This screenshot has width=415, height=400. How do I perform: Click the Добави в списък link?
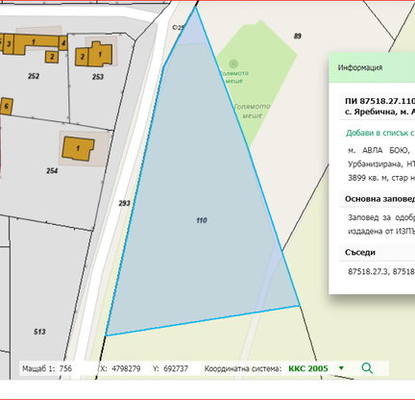(380, 133)
